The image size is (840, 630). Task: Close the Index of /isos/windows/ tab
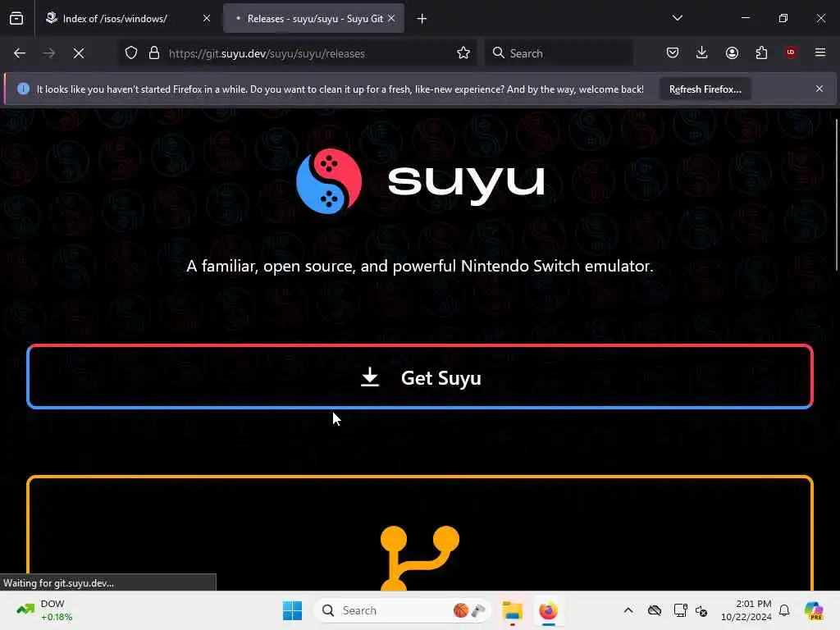(x=207, y=18)
